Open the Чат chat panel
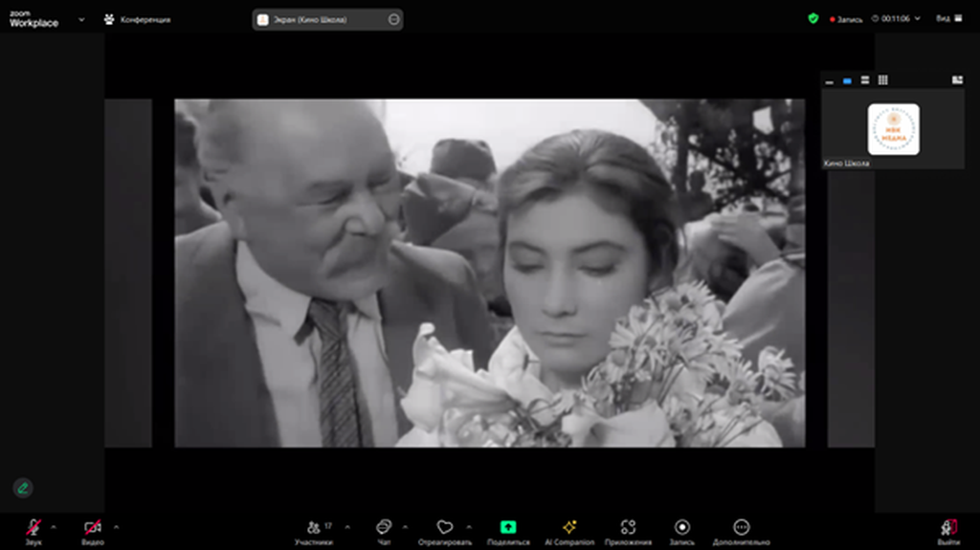Viewport: 980px width, 550px height. coord(384,528)
